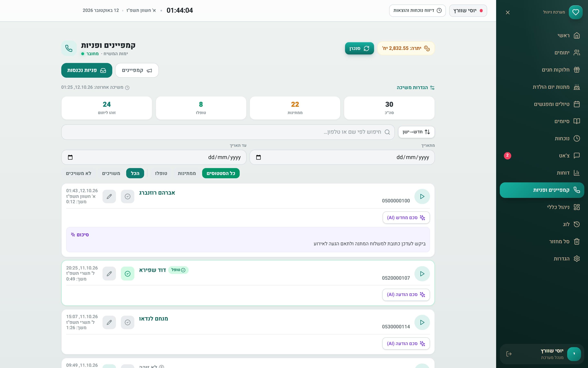Open הגדרות settings in sidebar
The image size is (588, 368).
coord(542,258)
